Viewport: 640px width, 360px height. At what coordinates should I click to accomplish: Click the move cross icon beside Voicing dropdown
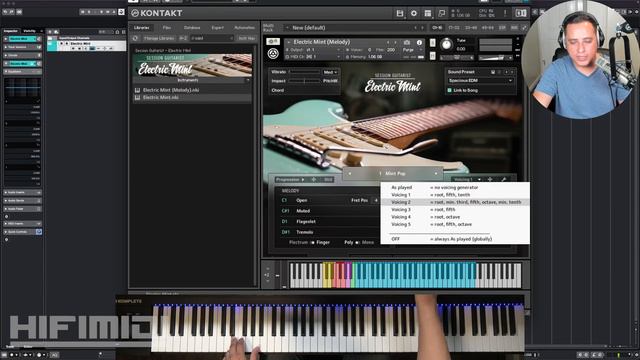tap(490, 179)
